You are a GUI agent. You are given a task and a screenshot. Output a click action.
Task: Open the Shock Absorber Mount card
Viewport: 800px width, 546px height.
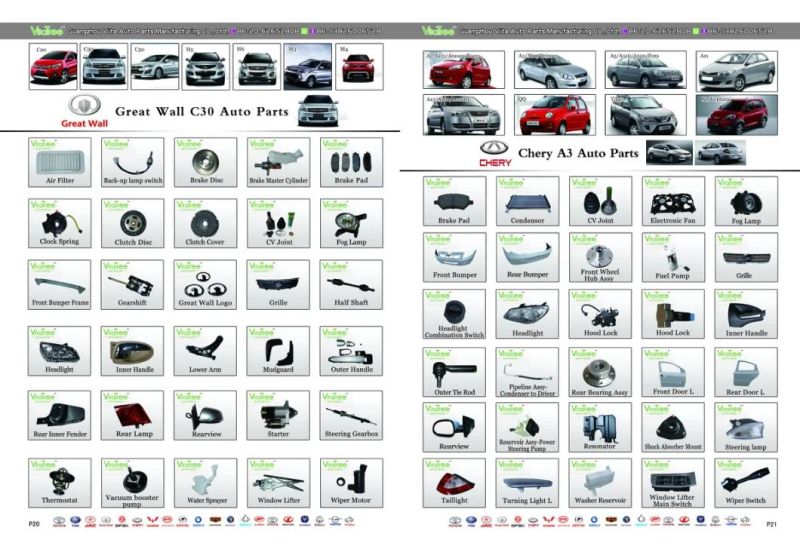click(673, 427)
